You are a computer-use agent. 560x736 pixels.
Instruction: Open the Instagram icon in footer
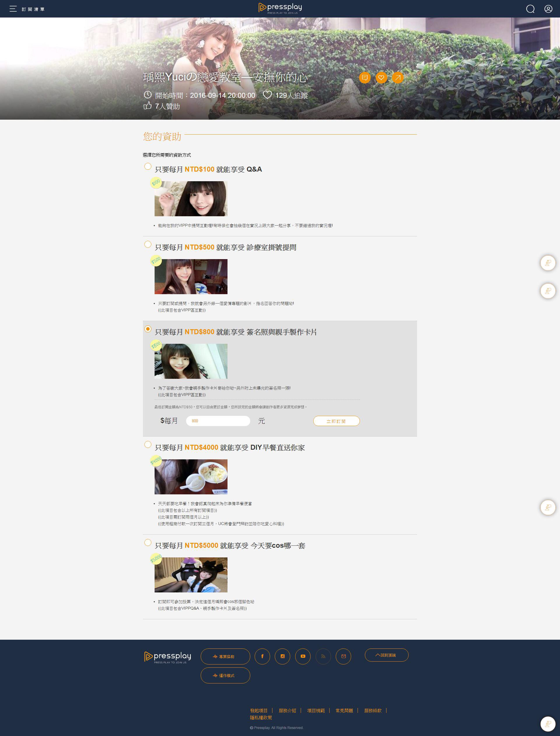tap(282, 656)
